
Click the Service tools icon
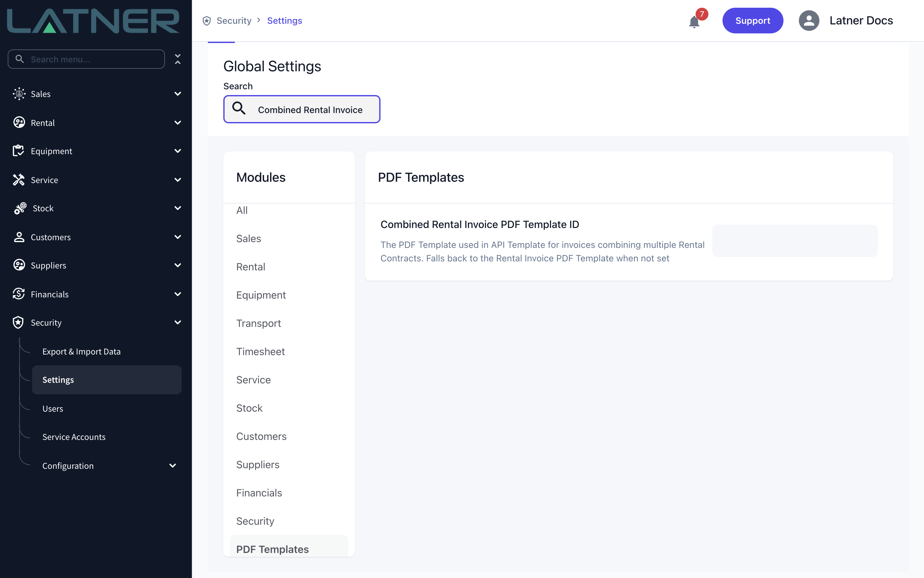(x=19, y=180)
